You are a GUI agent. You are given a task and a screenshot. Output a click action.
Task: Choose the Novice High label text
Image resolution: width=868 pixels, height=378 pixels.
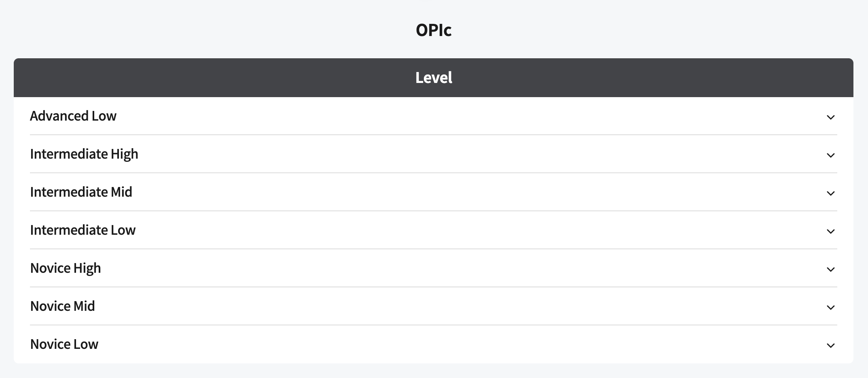coord(66,268)
